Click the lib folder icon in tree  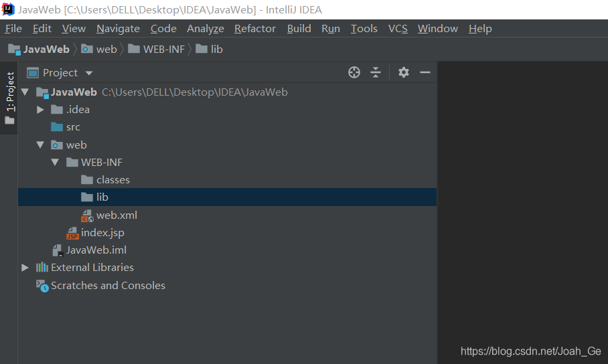87,197
